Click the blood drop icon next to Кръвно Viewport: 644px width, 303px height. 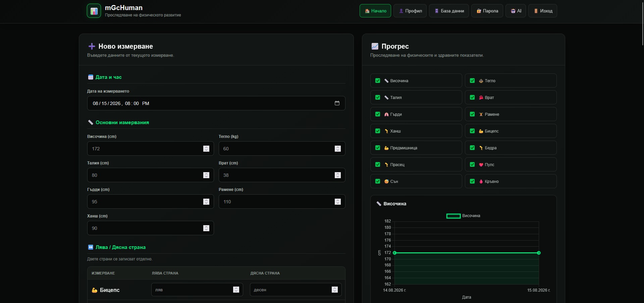click(481, 182)
